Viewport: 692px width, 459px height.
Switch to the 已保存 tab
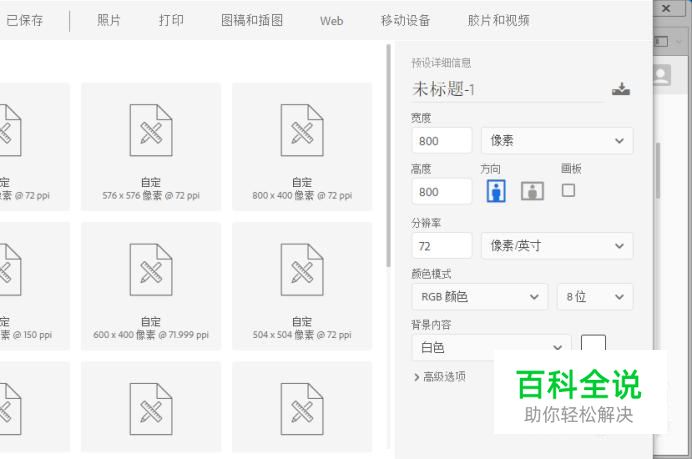25,20
